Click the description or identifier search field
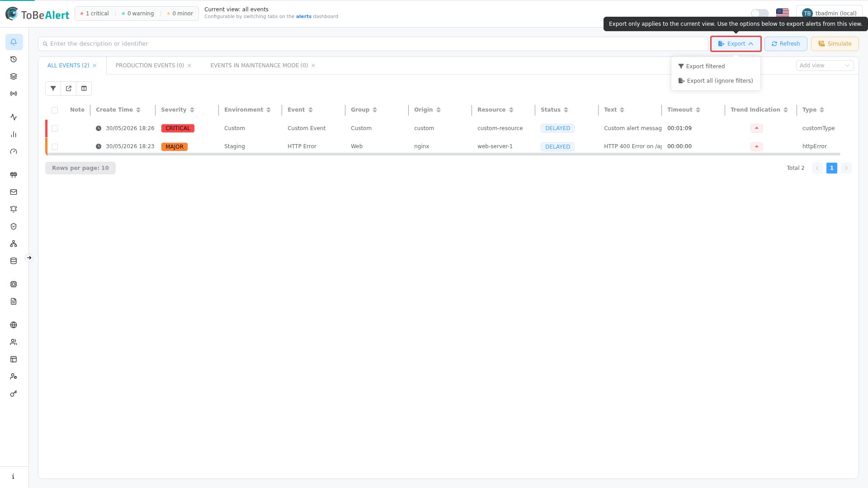 pos(373,44)
